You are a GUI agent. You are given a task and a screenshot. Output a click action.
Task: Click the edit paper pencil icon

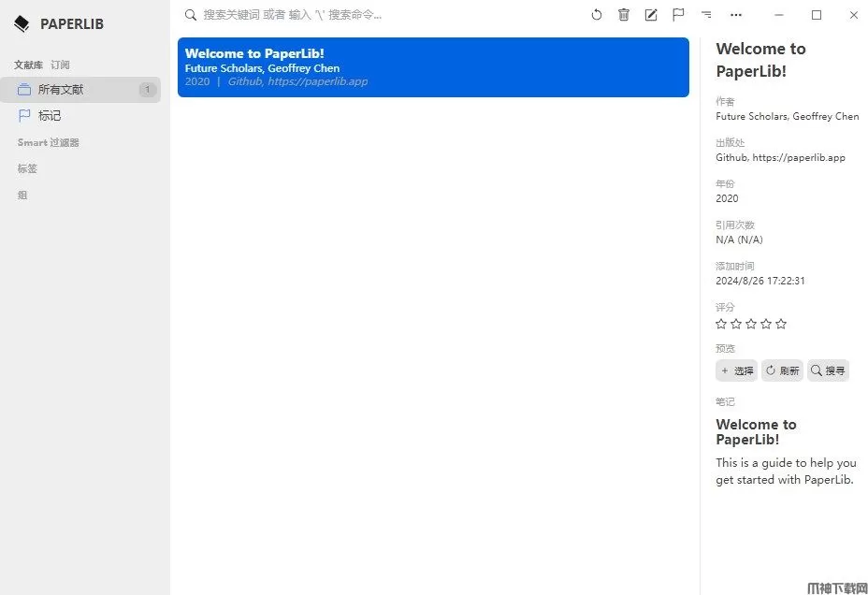[651, 15]
